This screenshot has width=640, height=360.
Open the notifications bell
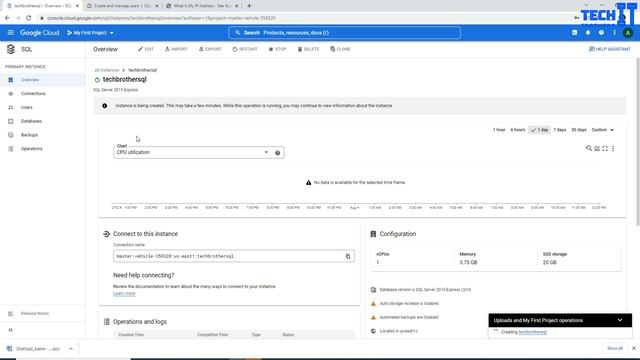588,33
